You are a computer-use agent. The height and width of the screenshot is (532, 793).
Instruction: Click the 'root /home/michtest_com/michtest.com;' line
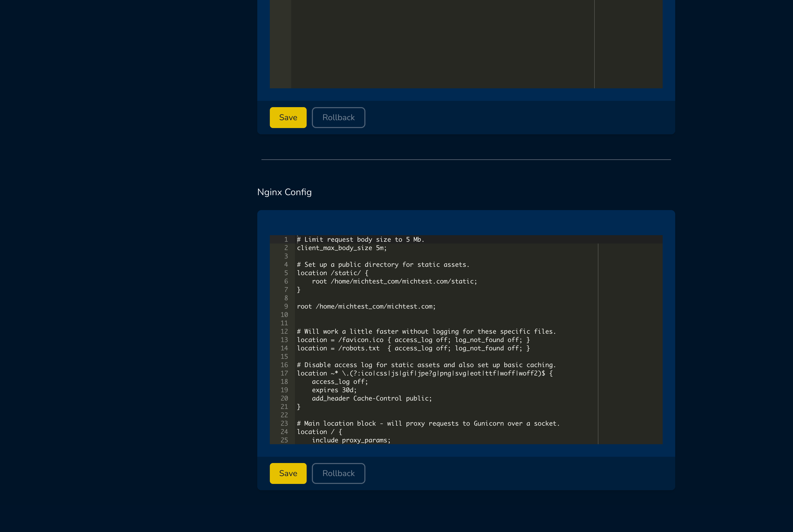(x=366, y=307)
